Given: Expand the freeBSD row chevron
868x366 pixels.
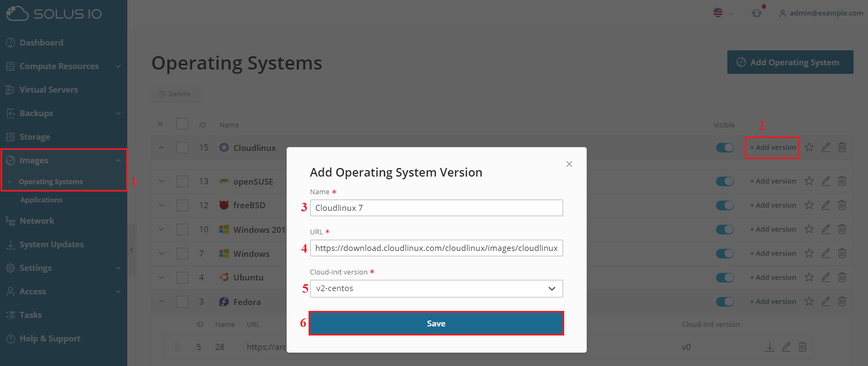Looking at the screenshot, I should (161, 205).
